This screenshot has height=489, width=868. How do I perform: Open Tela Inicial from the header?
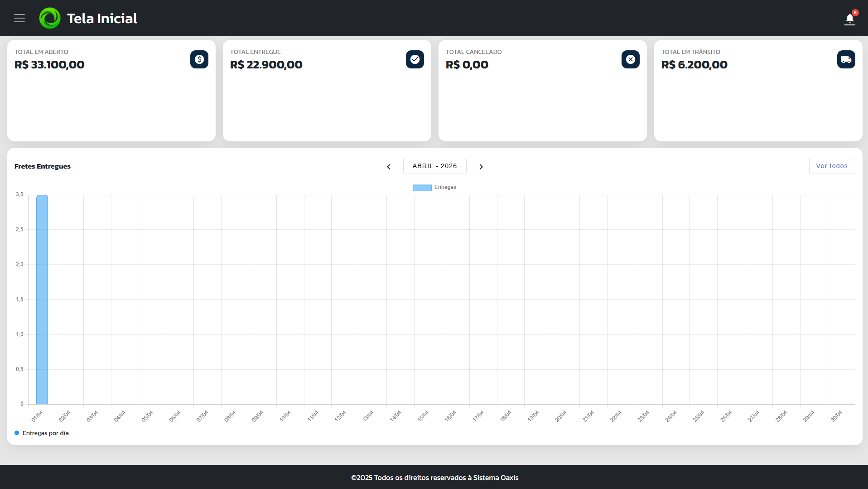(x=101, y=18)
